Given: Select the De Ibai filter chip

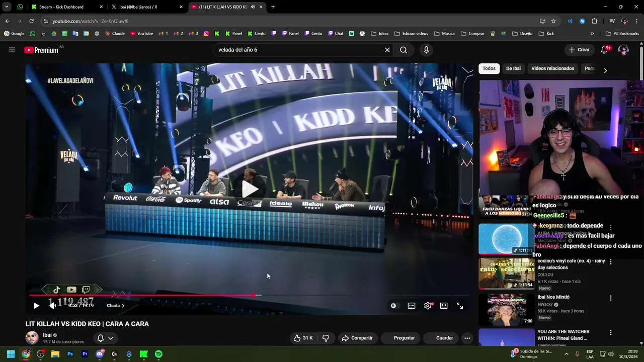Looking at the screenshot, I should [513, 68].
